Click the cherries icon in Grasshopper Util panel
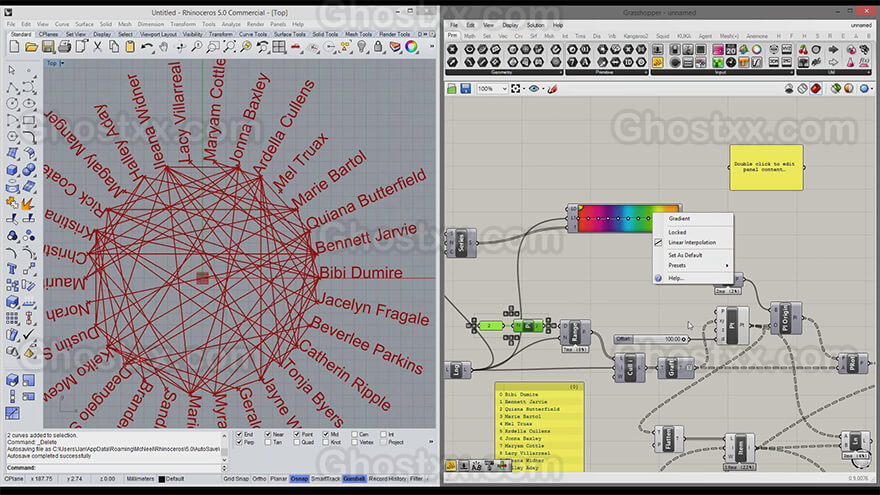The image size is (880, 495). pyautogui.click(x=804, y=50)
